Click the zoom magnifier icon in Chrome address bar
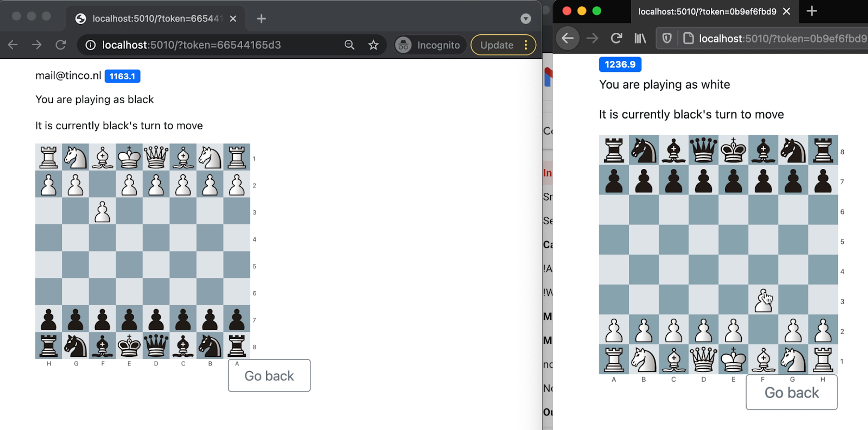 pyautogui.click(x=349, y=45)
